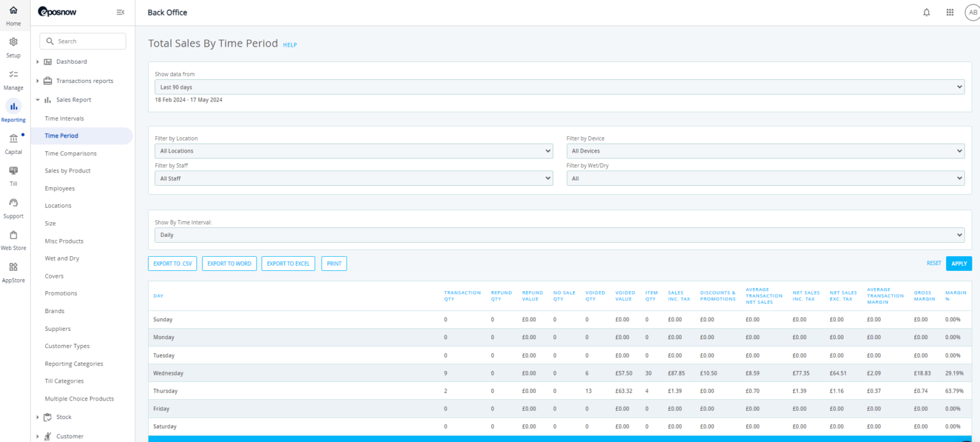Click the sidebar Search input field
This screenshot has width=980, height=442.
(x=83, y=41)
